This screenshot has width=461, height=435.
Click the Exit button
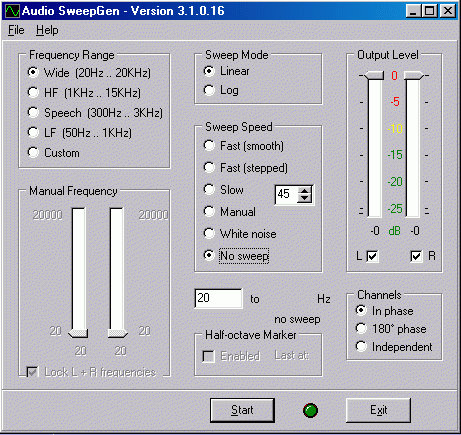(x=378, y=410)
